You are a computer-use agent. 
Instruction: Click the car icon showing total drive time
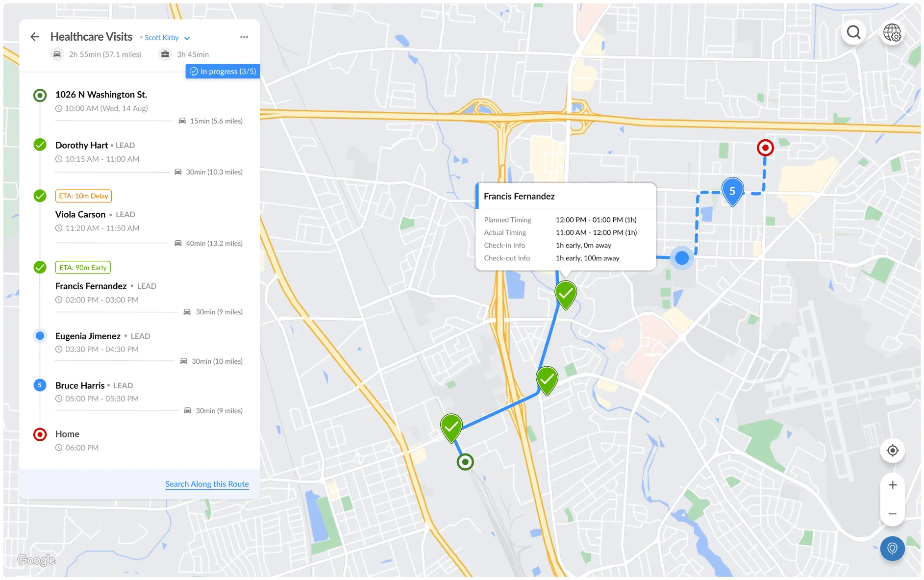pyautogui.click(x=57, y=54)
